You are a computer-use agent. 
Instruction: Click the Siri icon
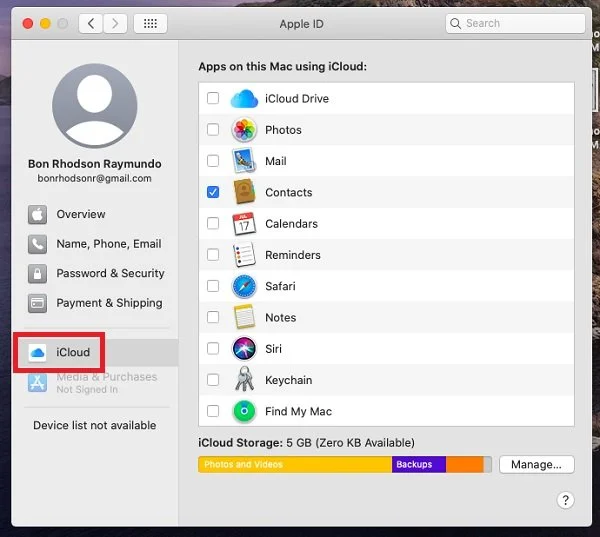244,348
